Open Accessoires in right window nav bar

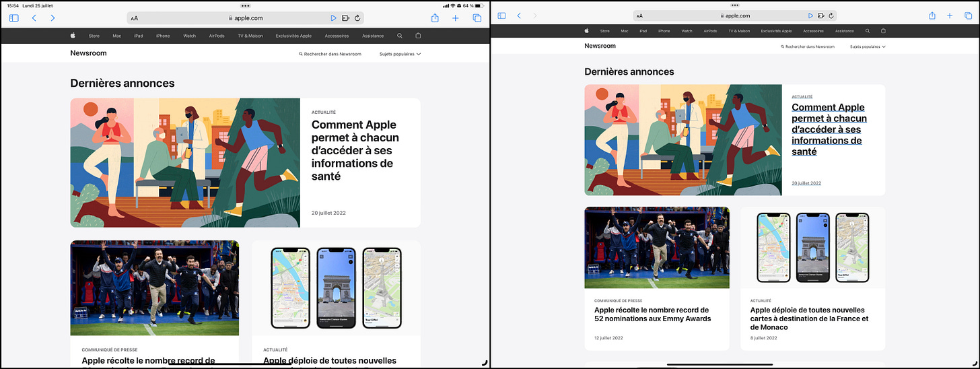813,31
